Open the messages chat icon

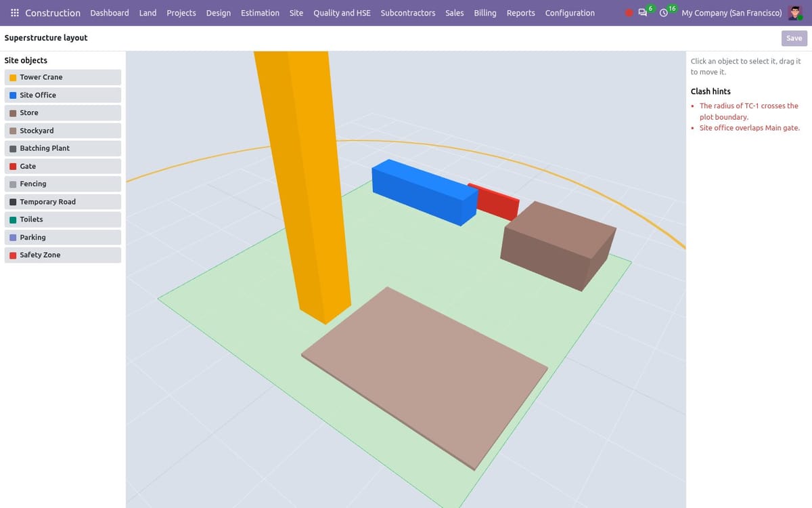click(x=643, y=13)
